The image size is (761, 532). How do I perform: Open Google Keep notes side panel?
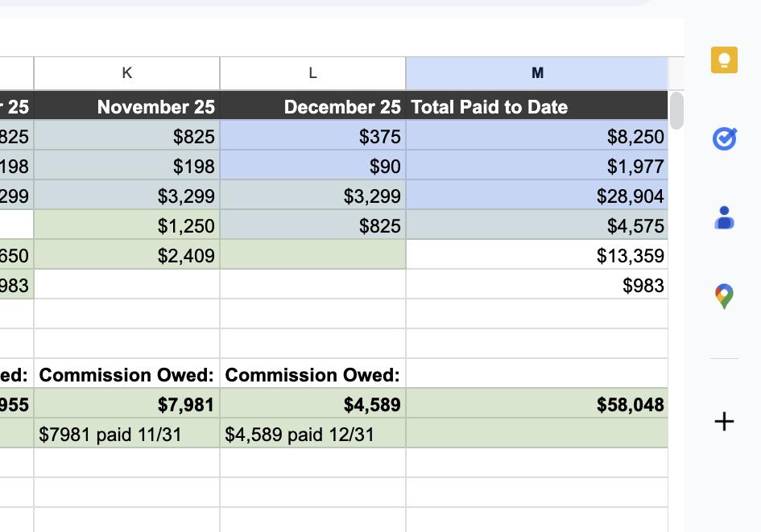pos(723,60)
